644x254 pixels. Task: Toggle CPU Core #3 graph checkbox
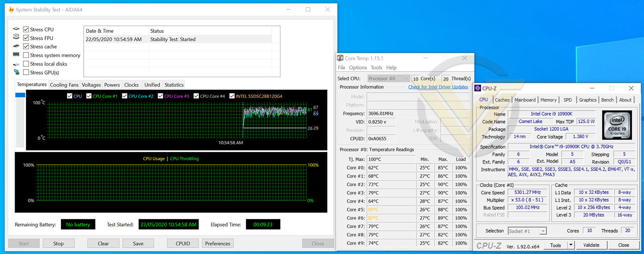coord(161,96)
